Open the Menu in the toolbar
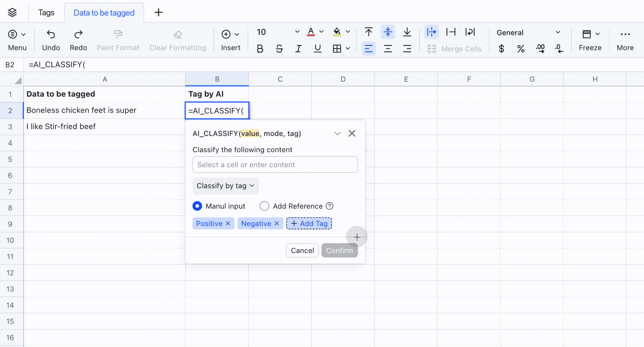Viewport: 644px width, 347px height. [x=17, y=39]
